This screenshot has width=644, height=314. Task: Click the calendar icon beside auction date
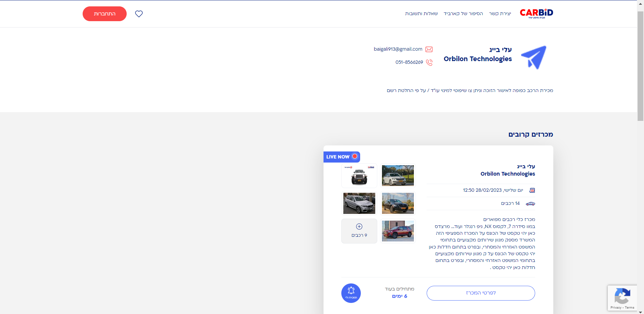pyautogui.click(x=532, y=190)
